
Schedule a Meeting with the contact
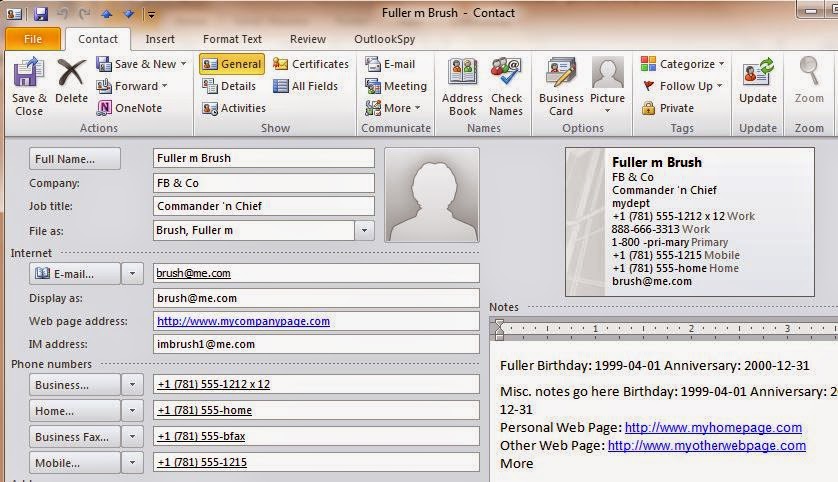pos(395,86)
